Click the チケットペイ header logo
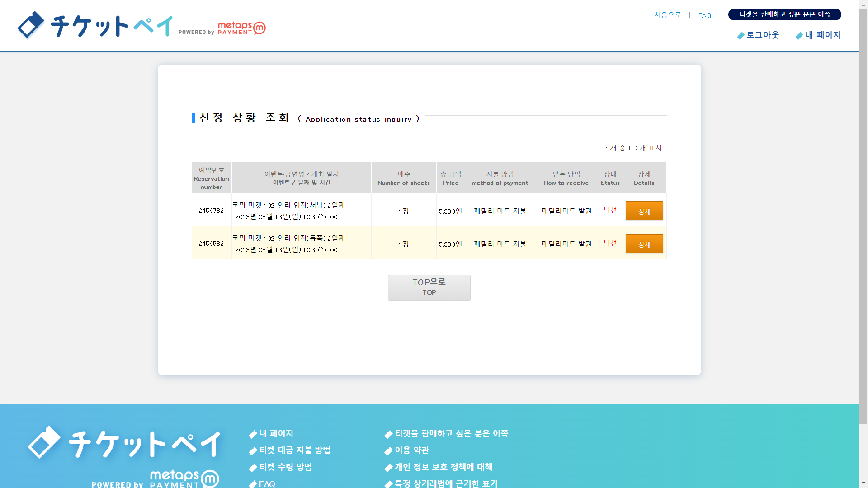The image size is (868, 488). [95, 25]
